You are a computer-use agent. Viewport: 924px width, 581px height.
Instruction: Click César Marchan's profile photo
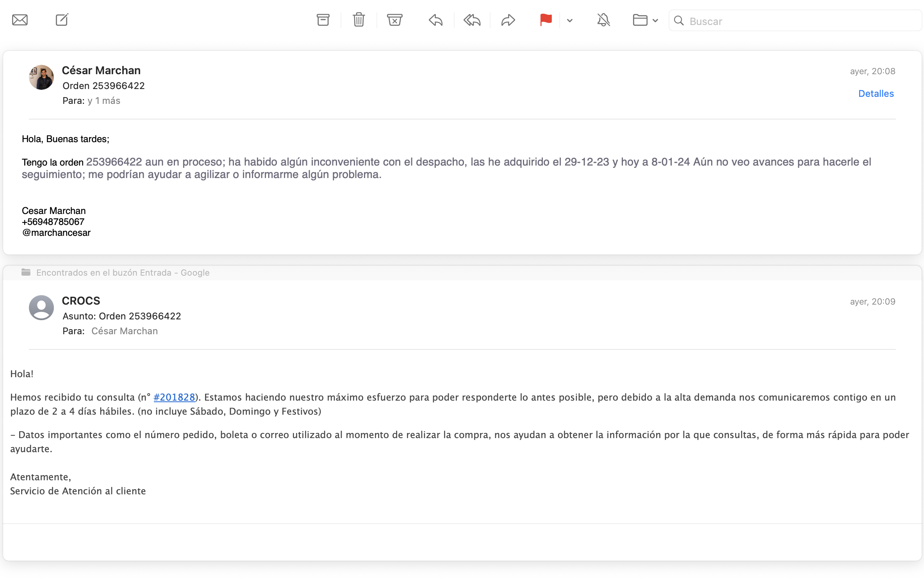(x=41, y=77)
